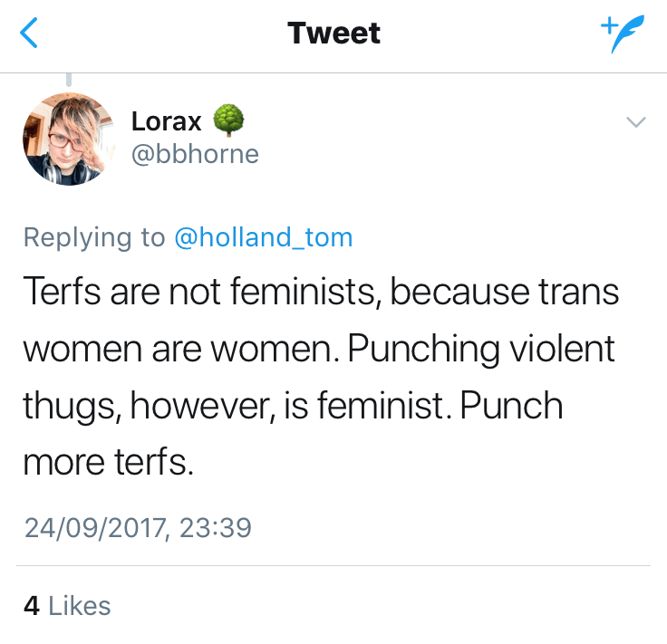Tap the final words "more terfs."

[109, 462]
